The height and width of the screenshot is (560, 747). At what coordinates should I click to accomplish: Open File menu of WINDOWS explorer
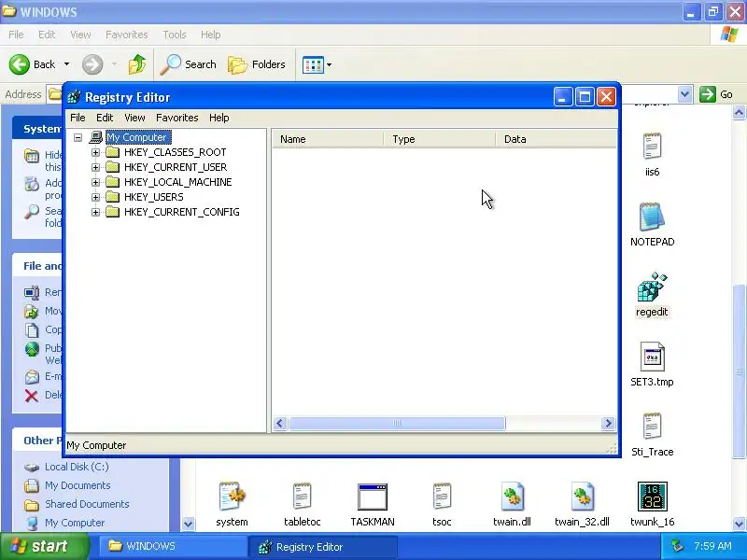pos(16,35)
